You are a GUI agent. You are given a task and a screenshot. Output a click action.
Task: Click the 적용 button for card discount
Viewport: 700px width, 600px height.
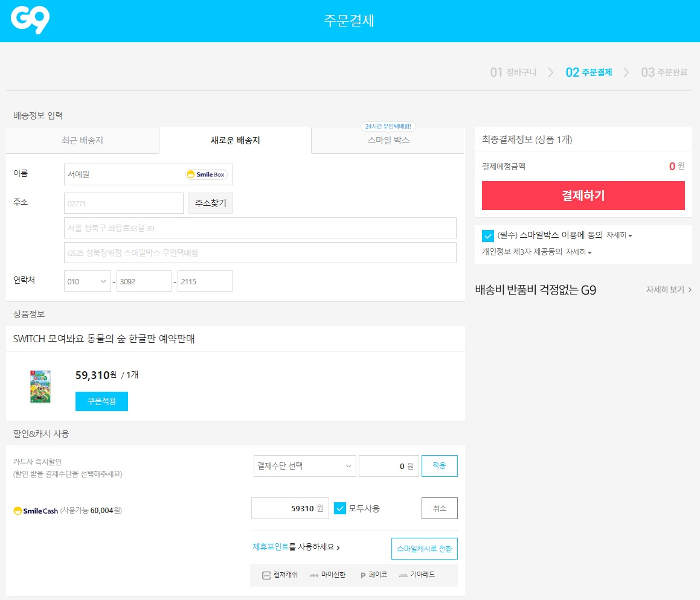pos(439,466)
